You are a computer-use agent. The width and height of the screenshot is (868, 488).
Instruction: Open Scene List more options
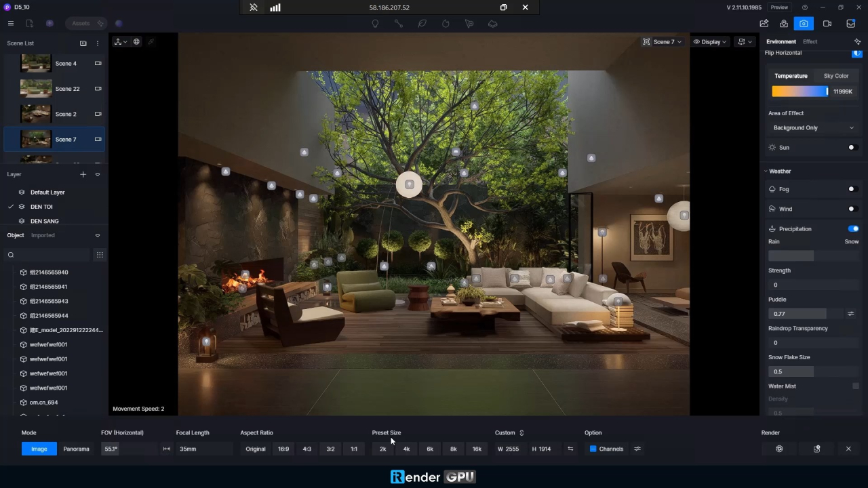98,43
